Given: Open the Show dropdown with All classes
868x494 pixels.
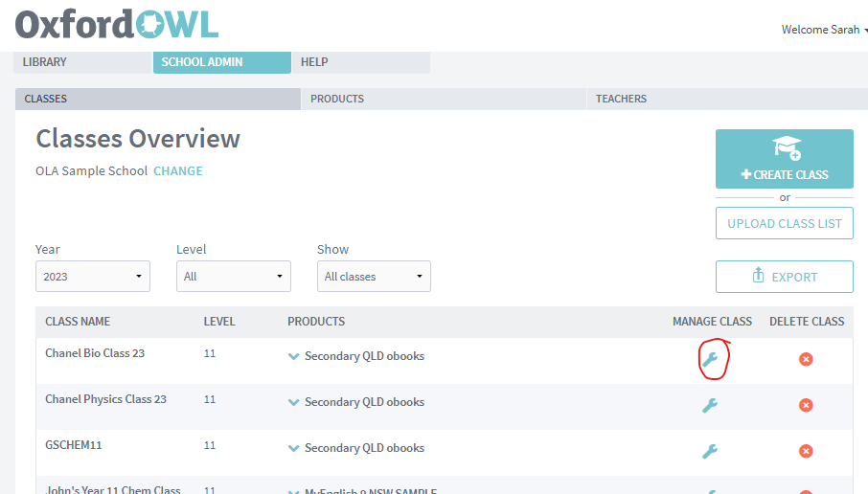Looking at the screenshot, I should [374, 276].
